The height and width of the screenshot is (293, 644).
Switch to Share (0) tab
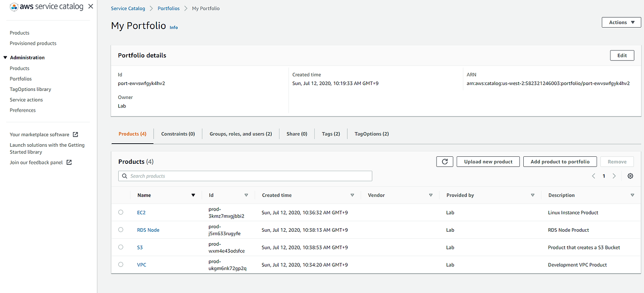click(297, 134)
